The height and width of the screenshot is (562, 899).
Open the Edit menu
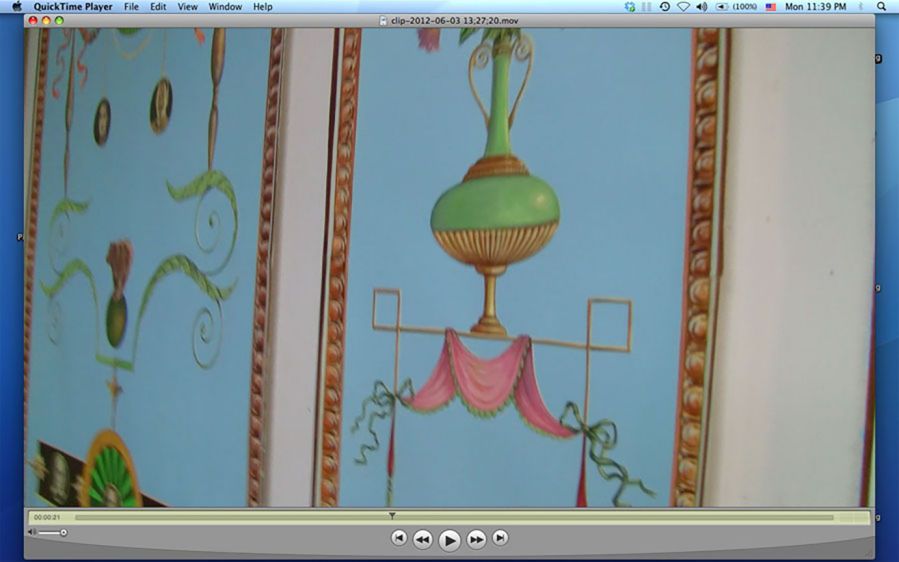(x=158, y=7)
